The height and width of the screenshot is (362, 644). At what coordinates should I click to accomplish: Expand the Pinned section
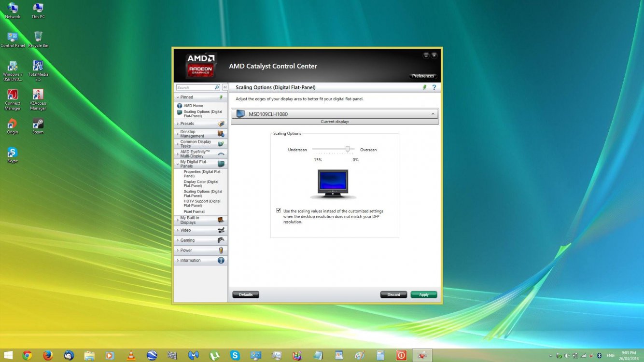(200, 97)
